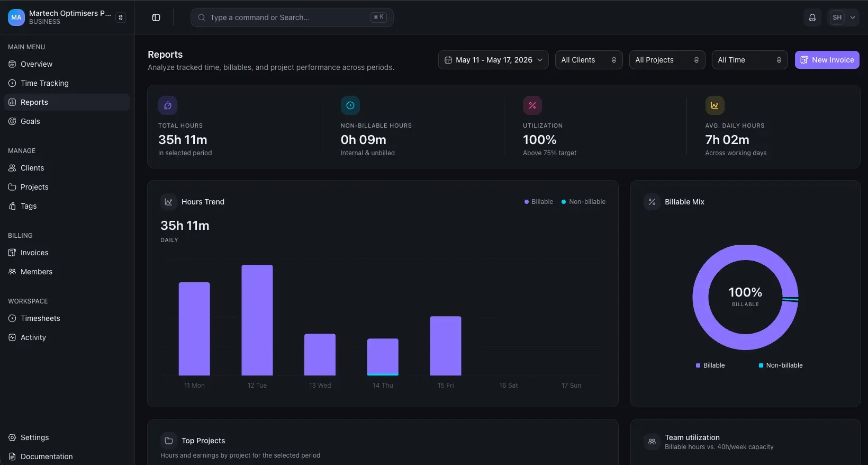Click the Documentation page icon

tap(12, 457)
